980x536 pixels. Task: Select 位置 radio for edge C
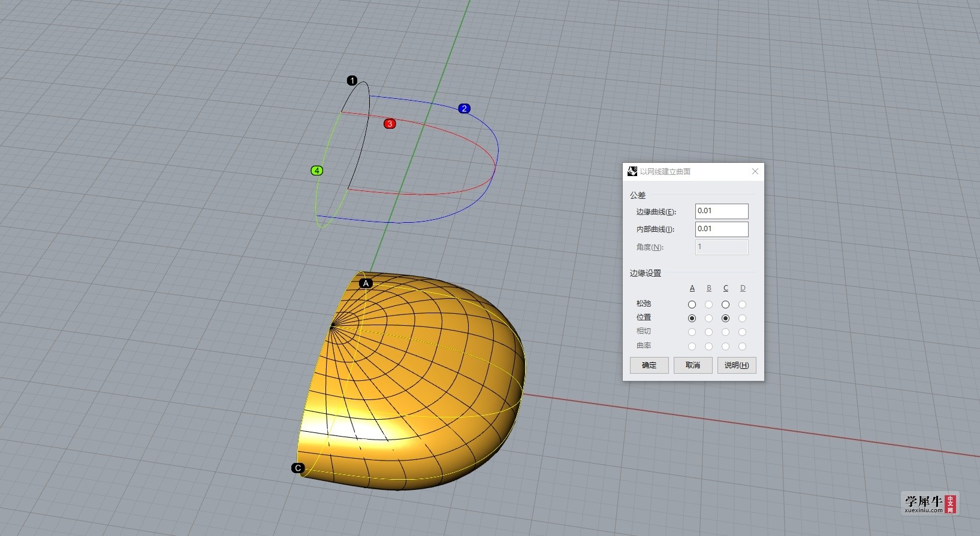pos(725,318)
